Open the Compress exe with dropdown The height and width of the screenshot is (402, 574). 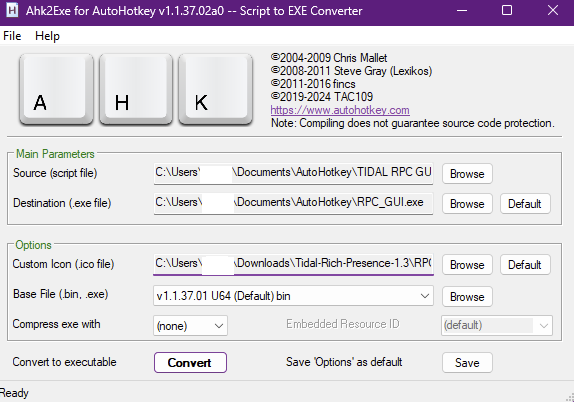pos(190,325)
